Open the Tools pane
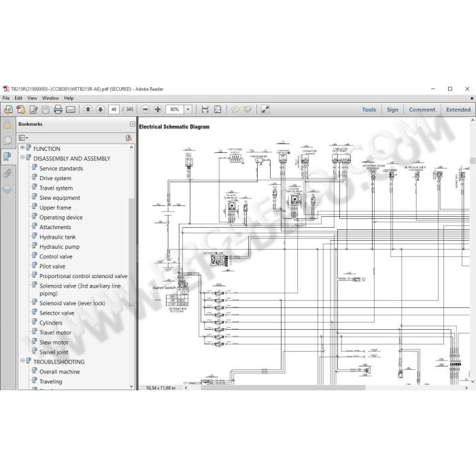The width and height of the screenshot is (476, 476). [x=369, y=109]
